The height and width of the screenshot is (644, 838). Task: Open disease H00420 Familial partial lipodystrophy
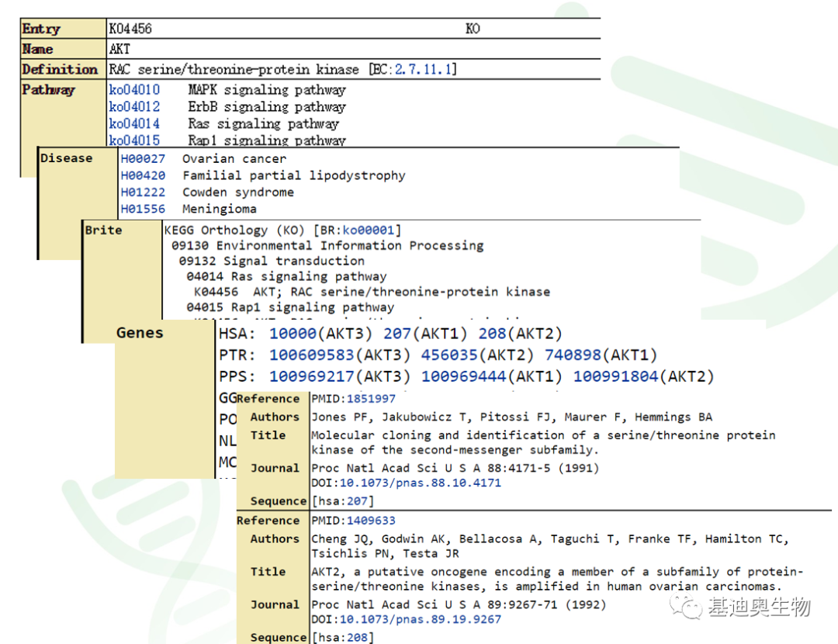click(143, 175)
